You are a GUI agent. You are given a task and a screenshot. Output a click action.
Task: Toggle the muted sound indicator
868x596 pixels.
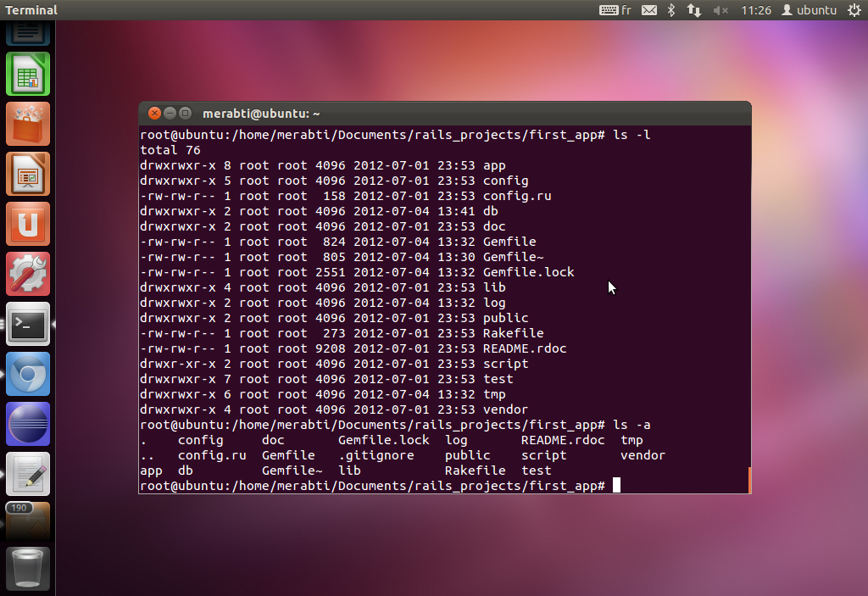coord(721,10)
